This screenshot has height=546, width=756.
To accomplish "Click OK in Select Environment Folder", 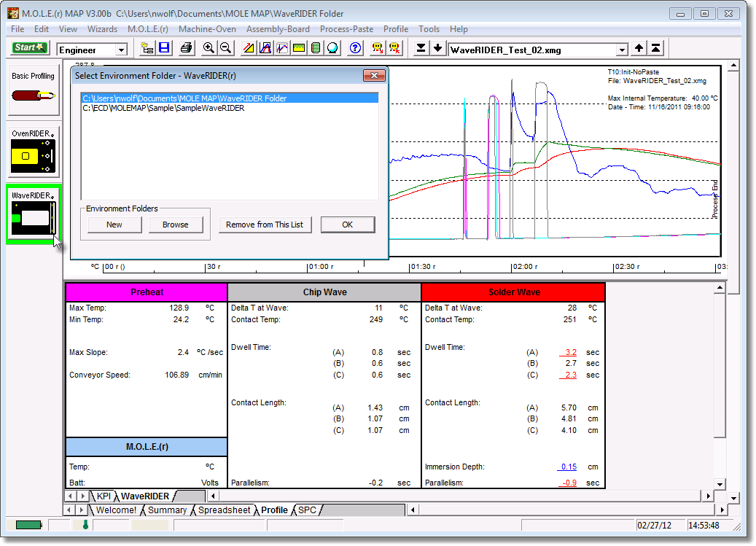I will [348, 225].
